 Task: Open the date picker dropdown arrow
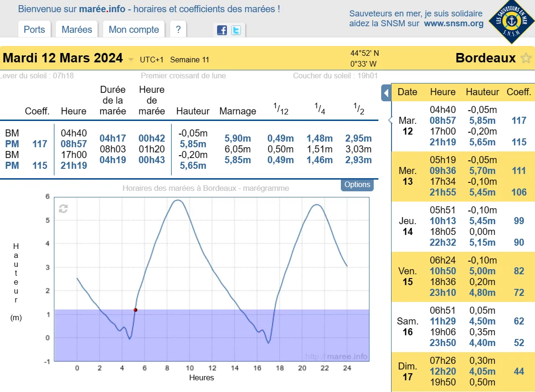131,60
